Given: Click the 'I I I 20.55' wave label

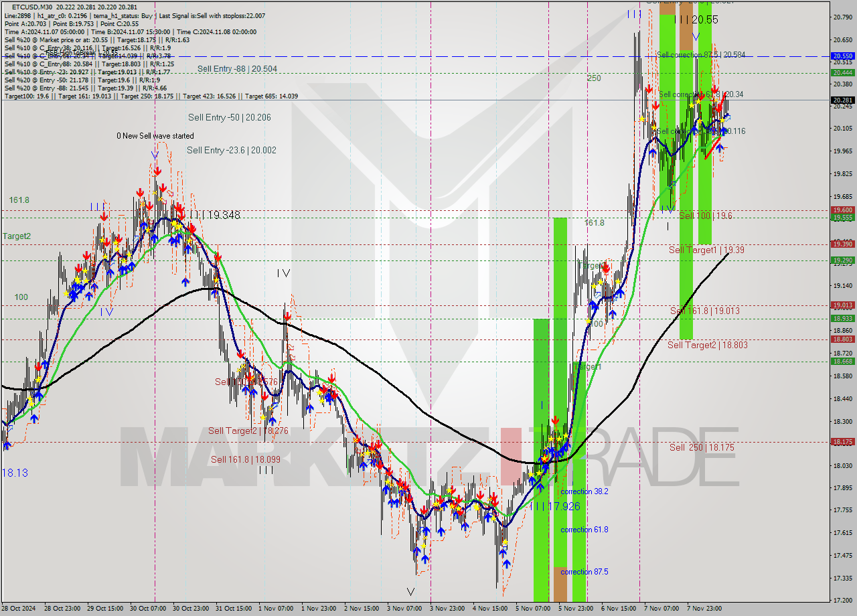Looking at the screenshot, I should [696, 20].
